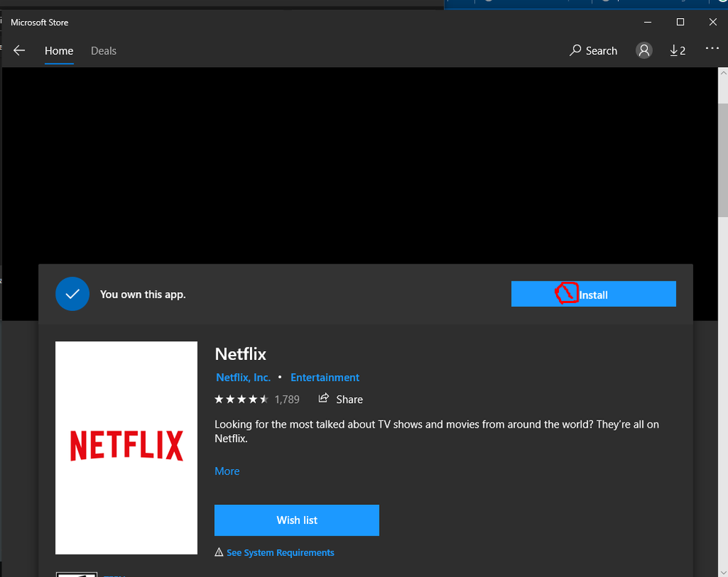Open the three-dot See more menu
The image size is (728, 577).
tap(712, 48)
